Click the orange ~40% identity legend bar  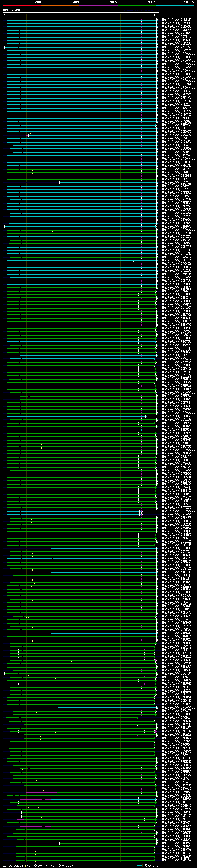click(60, 6)
